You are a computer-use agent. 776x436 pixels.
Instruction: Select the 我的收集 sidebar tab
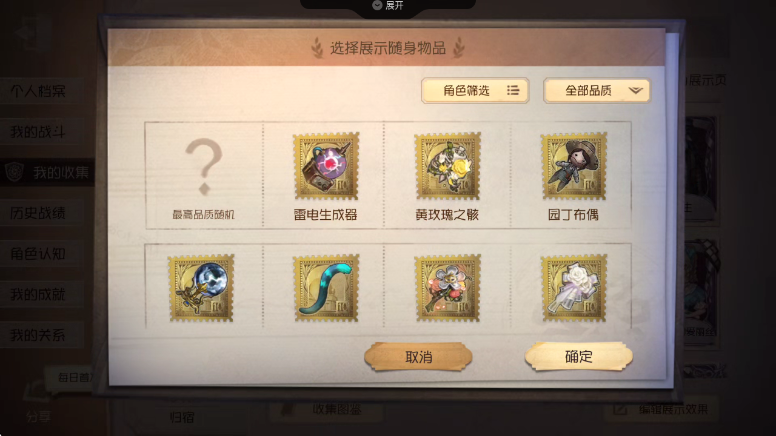[x=47, y=173]
